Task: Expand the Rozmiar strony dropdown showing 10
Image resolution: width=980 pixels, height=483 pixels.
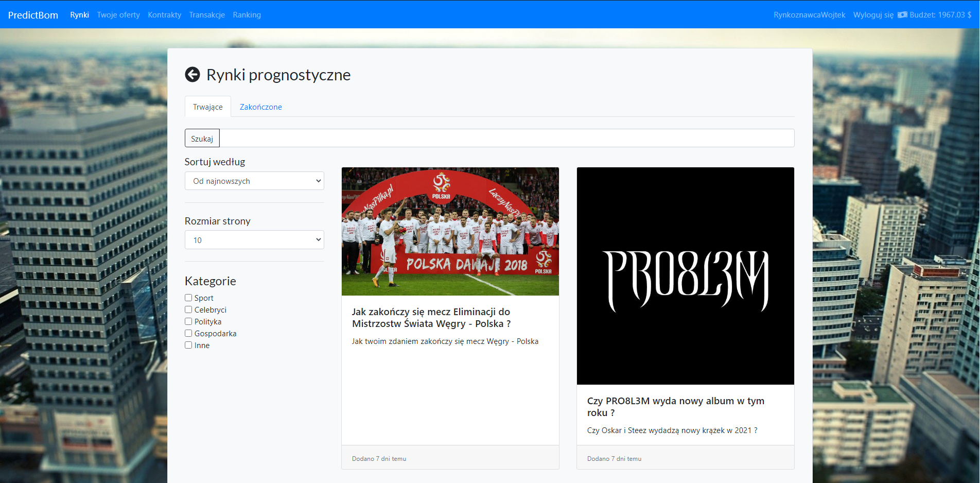Action: [254, 240]
